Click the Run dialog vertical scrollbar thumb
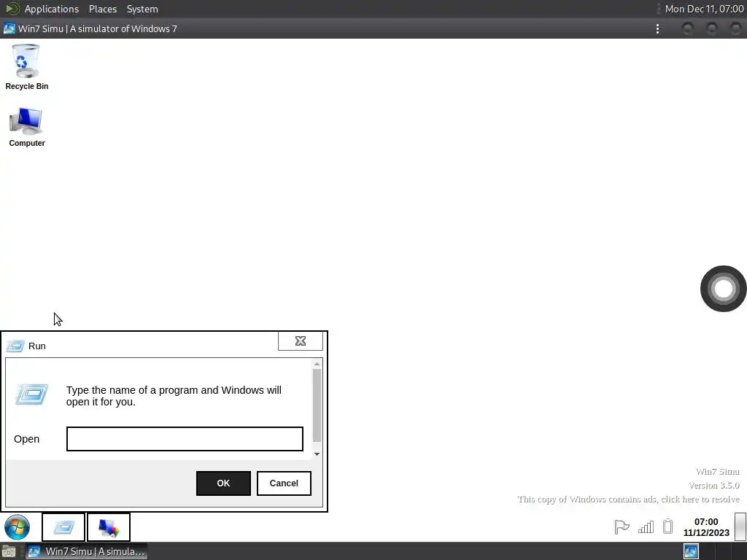The image size is (747, 560). (317, 405)
